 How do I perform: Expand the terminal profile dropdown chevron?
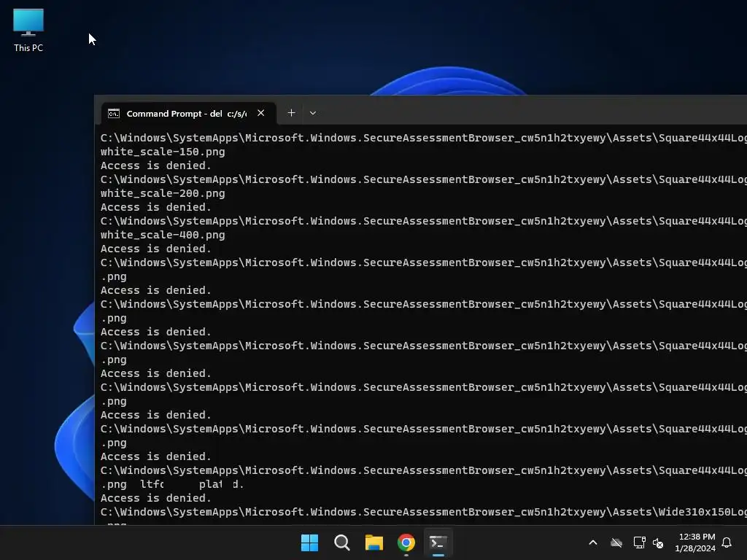312,113
